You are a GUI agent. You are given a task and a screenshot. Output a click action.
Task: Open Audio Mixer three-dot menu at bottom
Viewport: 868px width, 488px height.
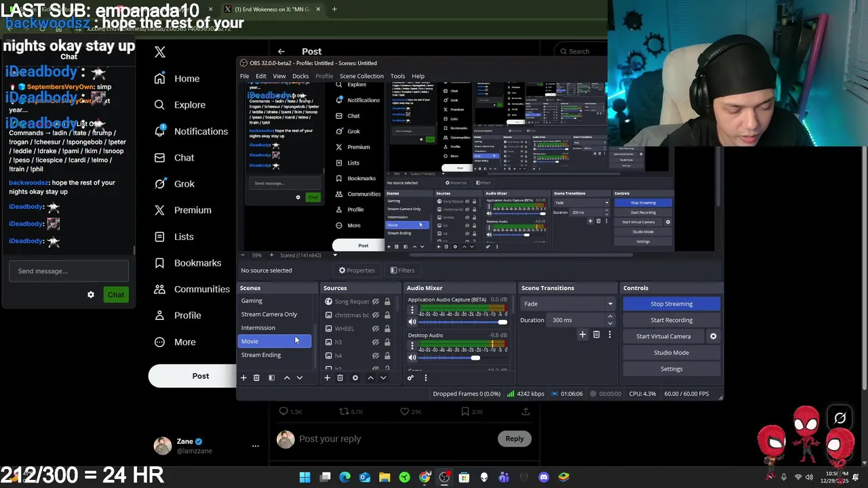pyautogui.click(x=426, y=378)
